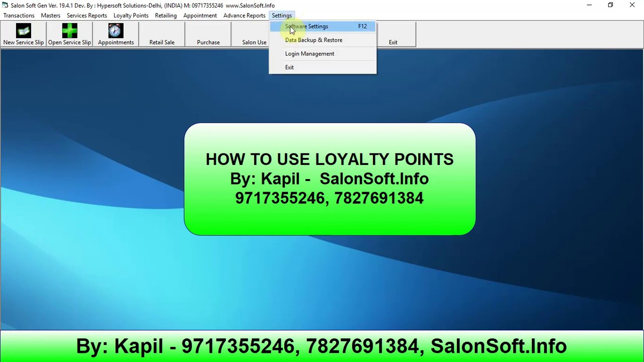The width and height of the screenshot is (644, 362).
Task: Open the Services Reports menu
Action: pos(87,16)
